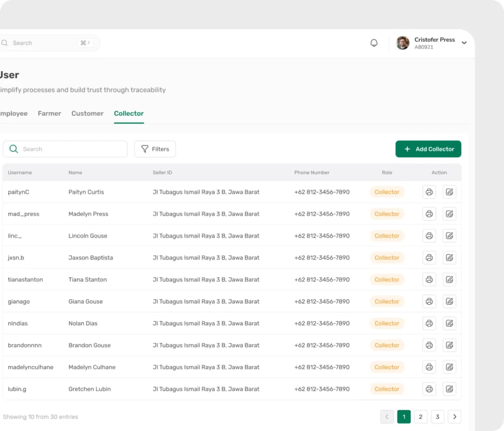This screenshot has width=504, height=431.
Task: Switch to the Farmer tab
Action: pyautogui.click(x=49, y=113)
